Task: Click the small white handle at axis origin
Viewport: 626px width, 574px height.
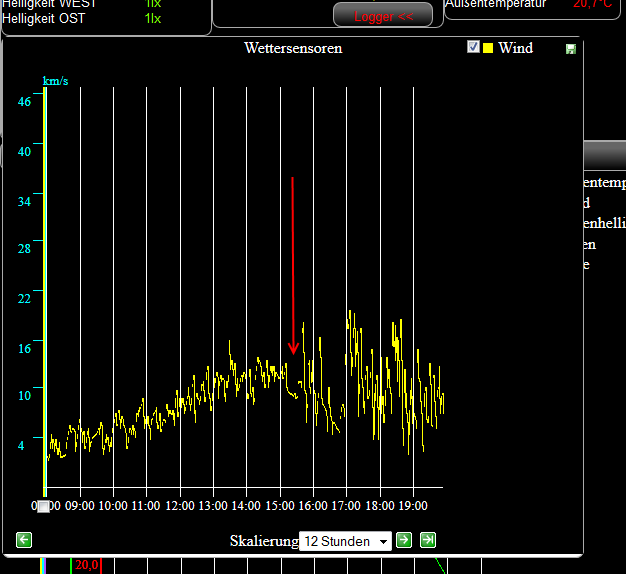Action: (x=44, y=506)
